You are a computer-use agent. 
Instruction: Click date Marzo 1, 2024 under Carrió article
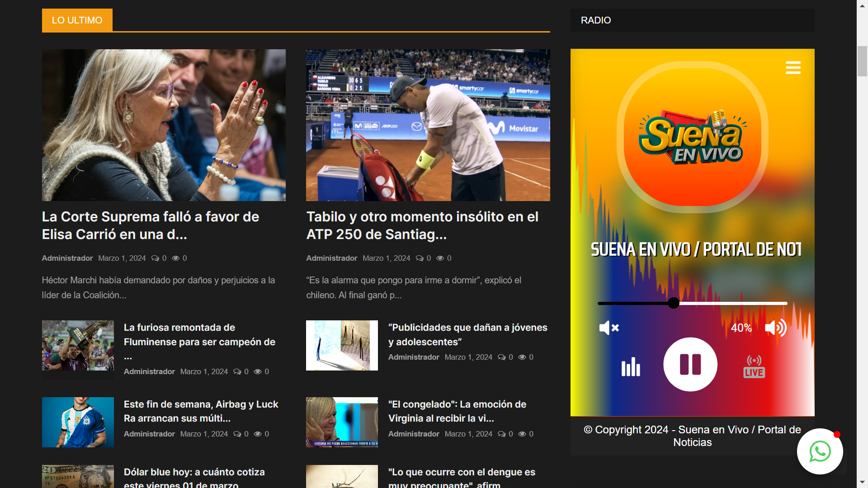pos(122,258)
